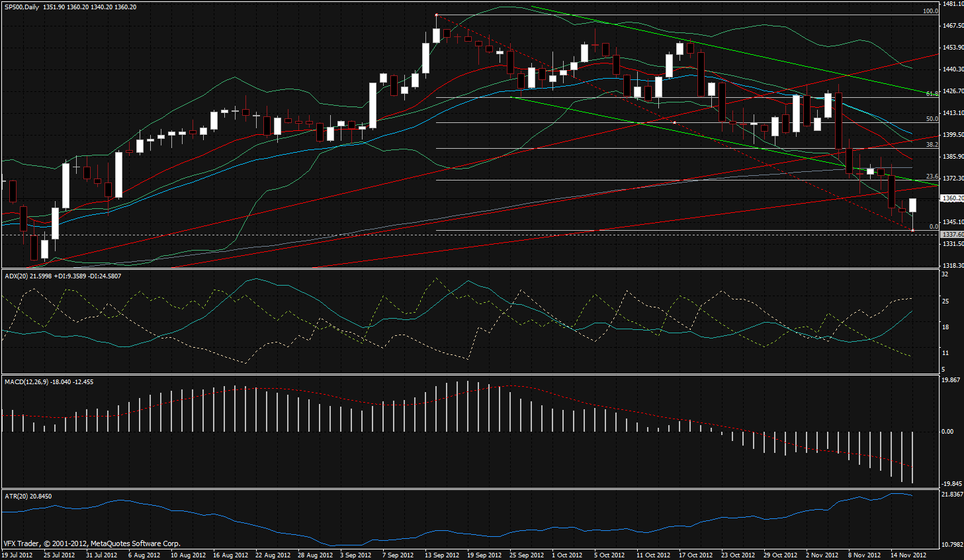Click the 1337.60 horizontal line price tag
The width and height of the screenshot is (964, 560).
[x=952, y=235]
